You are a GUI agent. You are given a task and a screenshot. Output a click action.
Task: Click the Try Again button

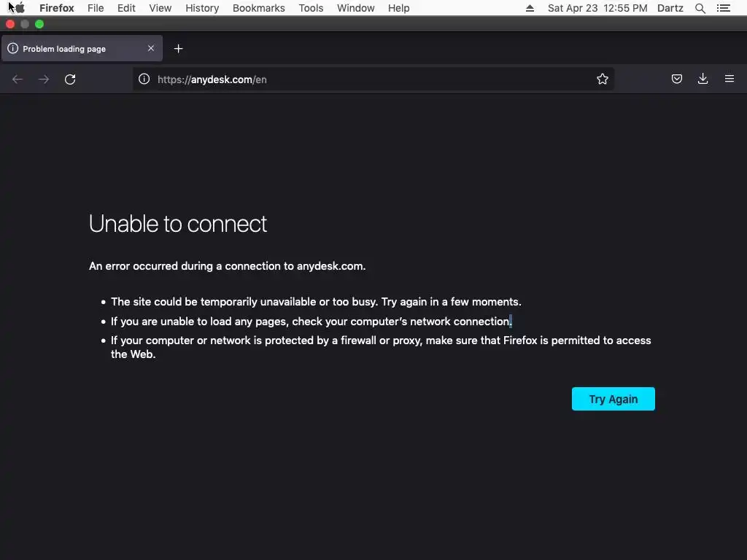tap(613, 399)
